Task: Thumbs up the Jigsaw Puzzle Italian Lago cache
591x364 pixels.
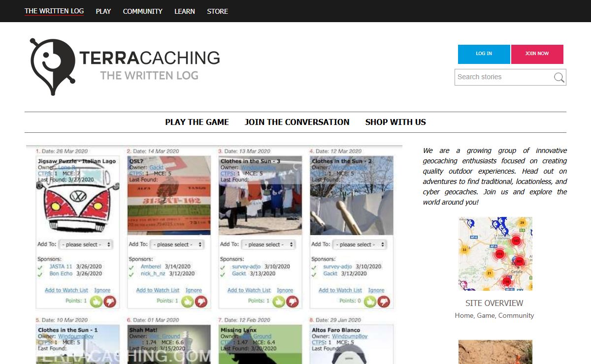Action: pyautogui.click(x=96, y=301)
